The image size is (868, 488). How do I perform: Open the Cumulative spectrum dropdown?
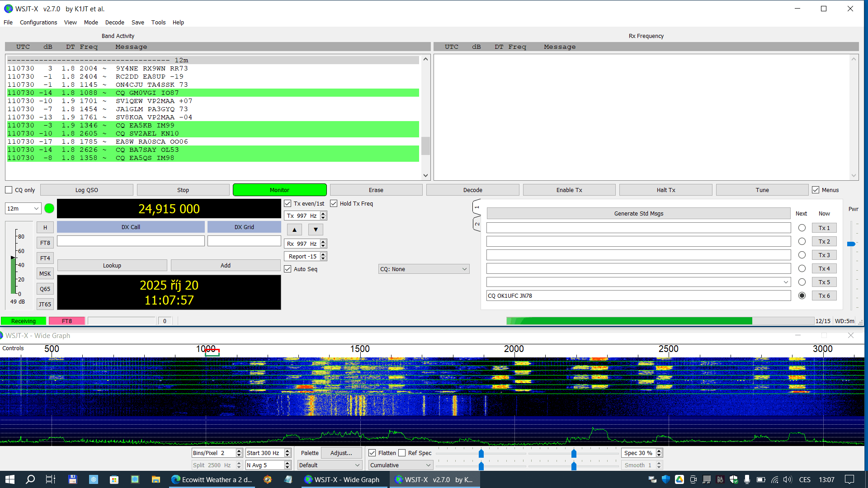pos(401,465)
